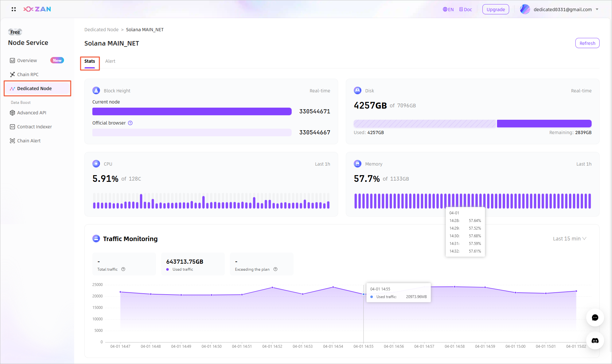Select the Stats tab

89,61
